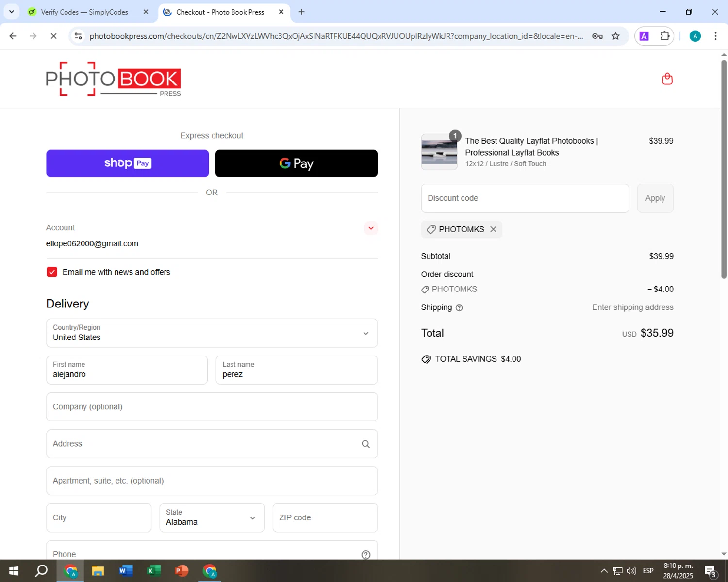728x582 pixels.
Task: Click the ZIP code input field
Action: 325,517
